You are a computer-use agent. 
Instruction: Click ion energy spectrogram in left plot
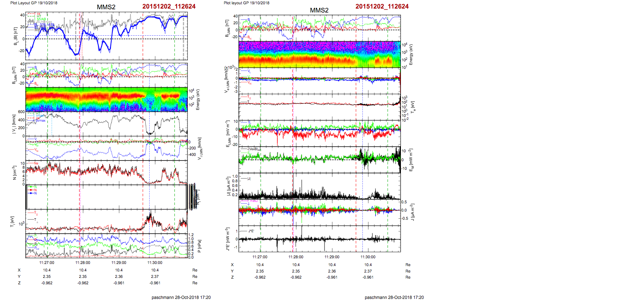(x=106, y=99)
